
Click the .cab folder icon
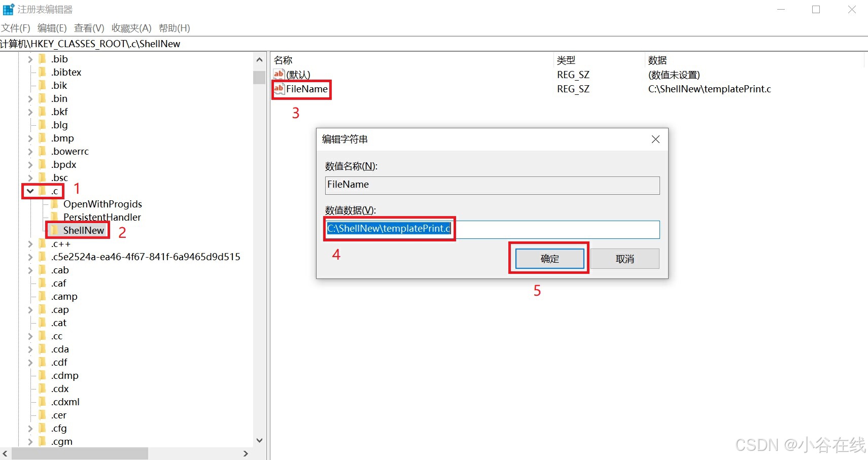coord(43,270)
